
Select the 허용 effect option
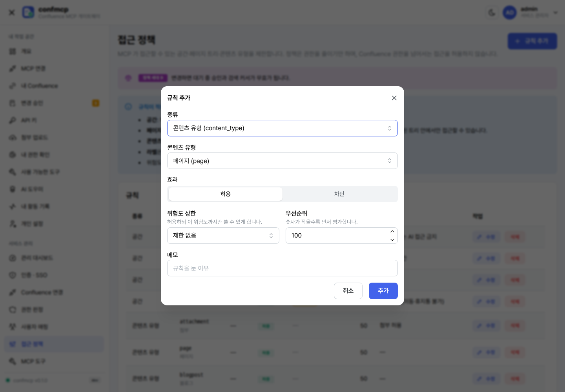pyautogui.click(x=226, y=194)
